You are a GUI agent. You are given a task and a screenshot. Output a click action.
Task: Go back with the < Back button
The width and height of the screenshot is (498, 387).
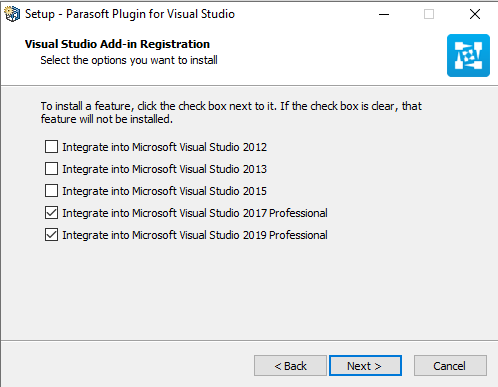coord(290,366)
